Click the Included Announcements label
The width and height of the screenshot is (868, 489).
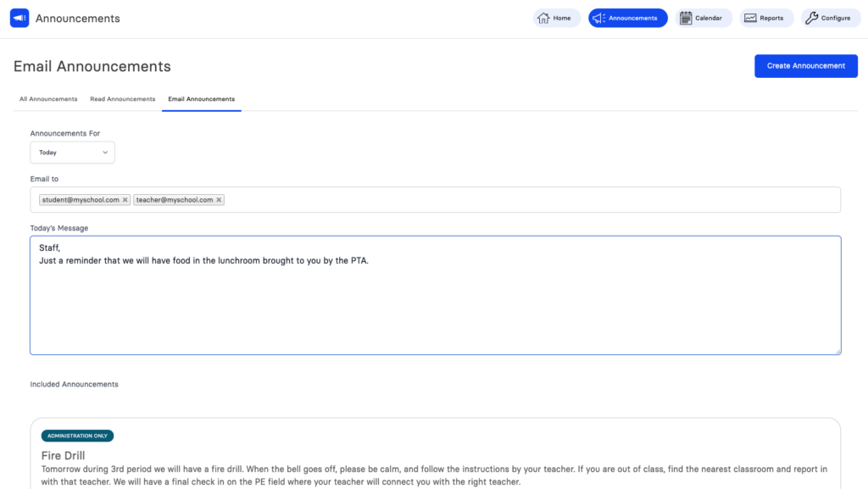click(74, 384)
